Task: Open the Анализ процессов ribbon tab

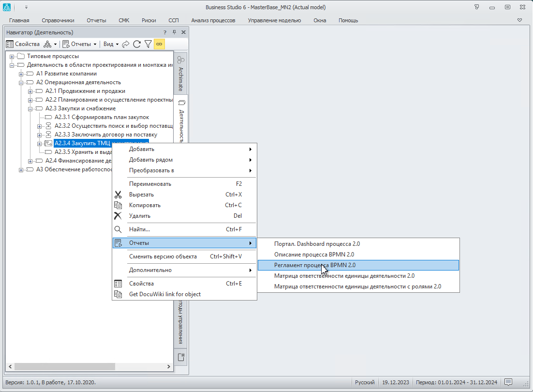Action: [213, 20]
